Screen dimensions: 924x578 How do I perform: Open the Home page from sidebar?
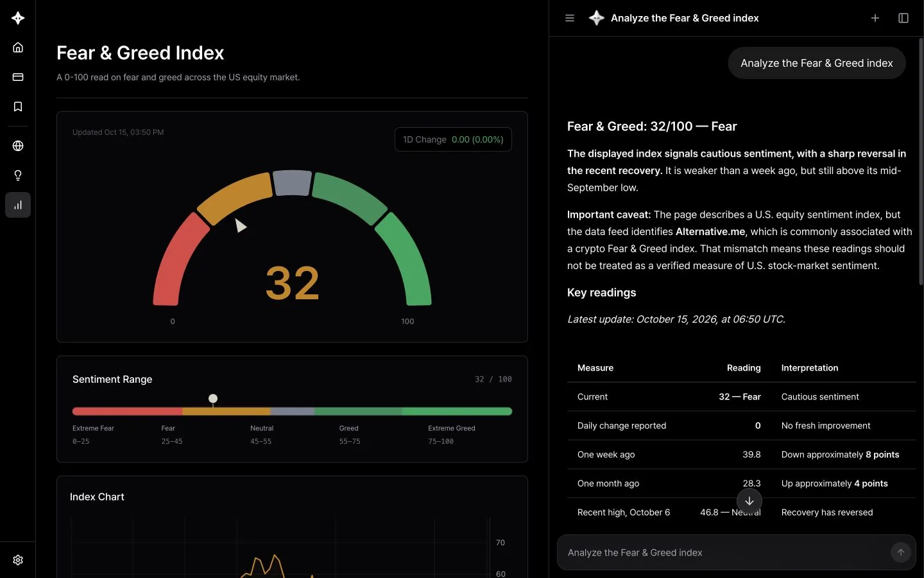(18, 48)
